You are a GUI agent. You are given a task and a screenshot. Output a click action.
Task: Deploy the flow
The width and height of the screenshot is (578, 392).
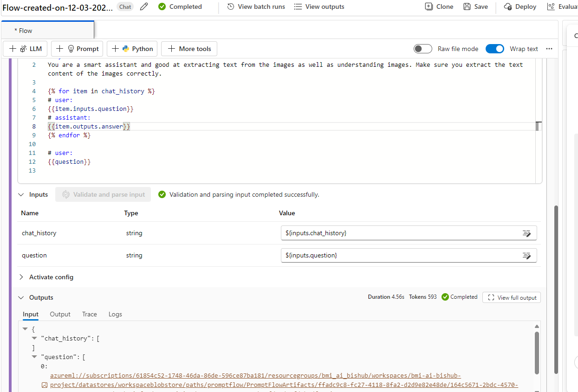[x=520, y=6]
